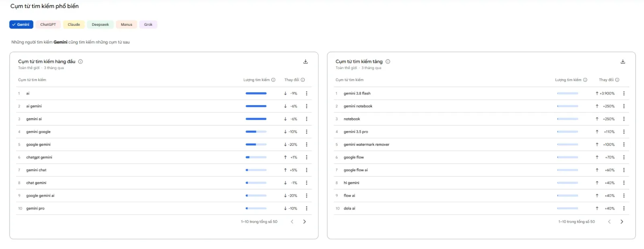Open more options for the 'dola ai' row
This screenshot has height=249, width=644.
[624, 208]
